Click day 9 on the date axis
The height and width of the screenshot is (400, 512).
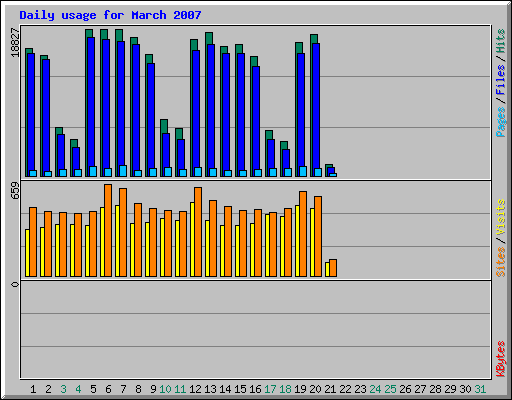pos(153,389)
